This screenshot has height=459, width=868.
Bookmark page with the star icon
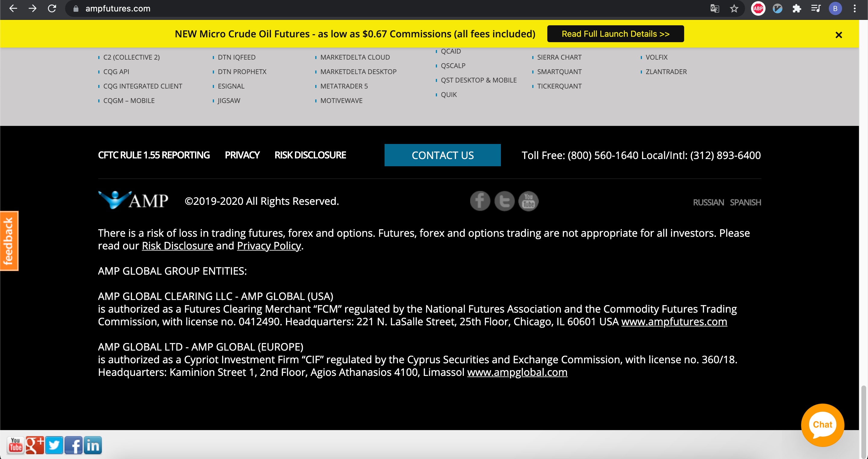coord(734,8)
